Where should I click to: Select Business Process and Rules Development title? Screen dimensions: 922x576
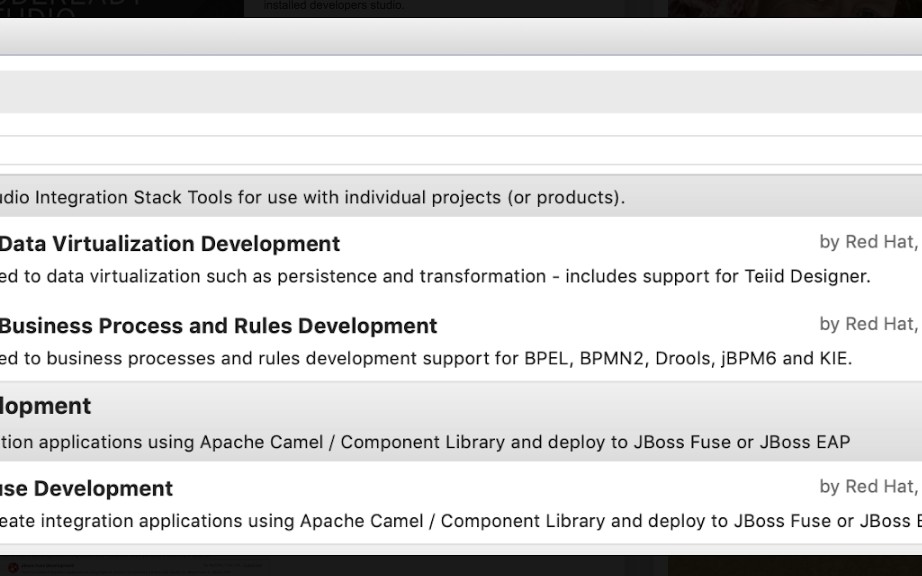[218, 326]
